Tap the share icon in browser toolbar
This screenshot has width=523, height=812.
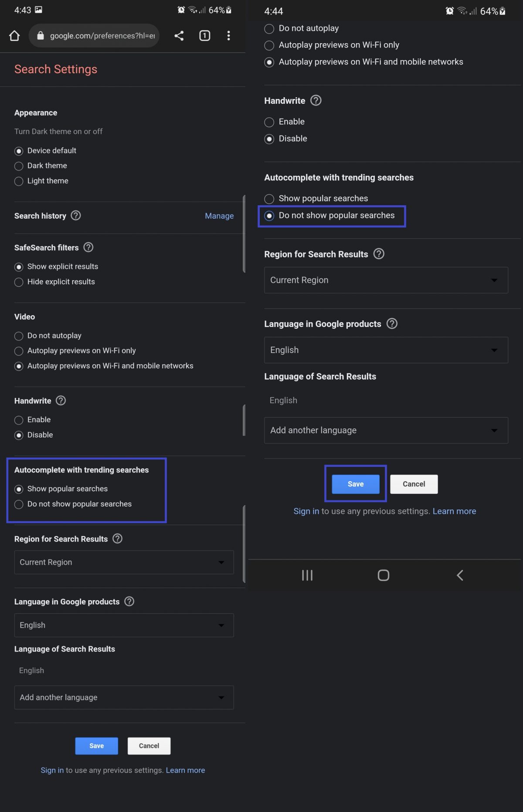pyautogui.click(x=179, y=36)
